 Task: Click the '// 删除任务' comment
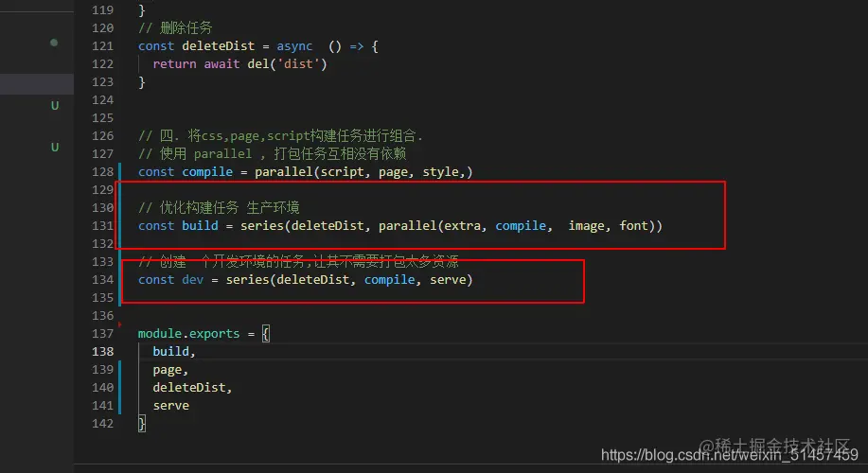coord(175,27)
